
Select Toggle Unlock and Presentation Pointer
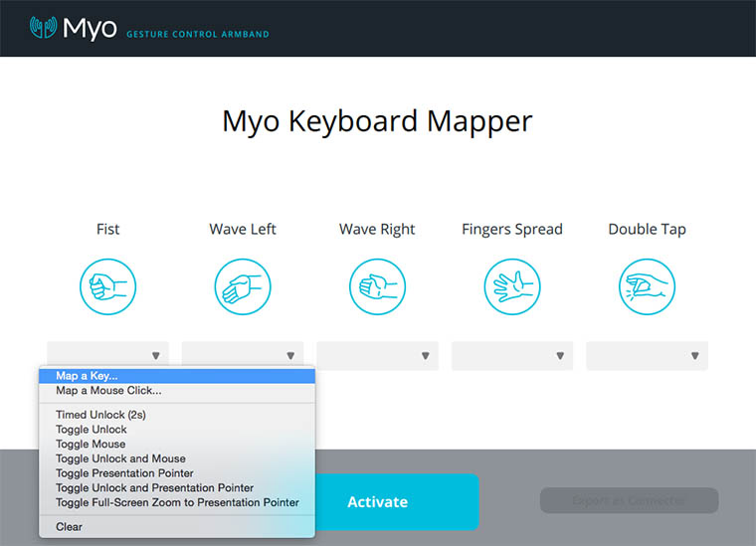point(177,487)
